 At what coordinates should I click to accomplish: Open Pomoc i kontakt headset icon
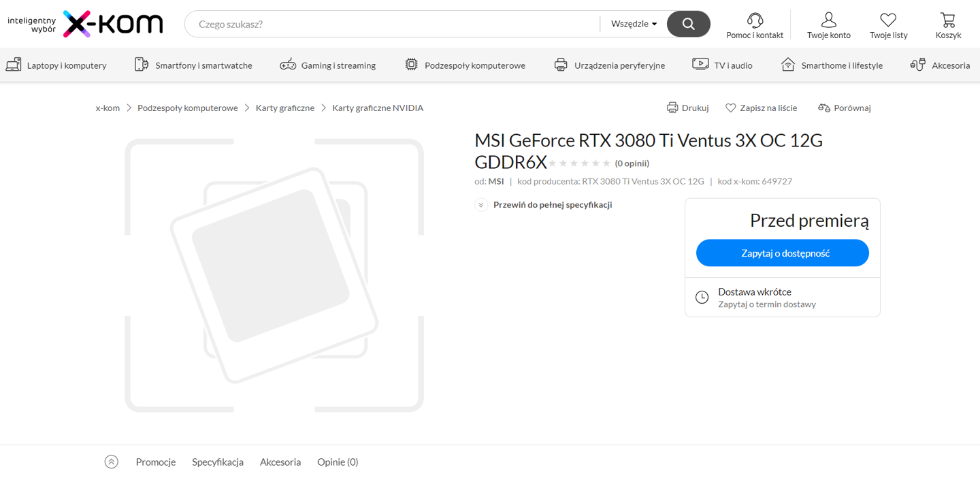click(x=755, y=20)
